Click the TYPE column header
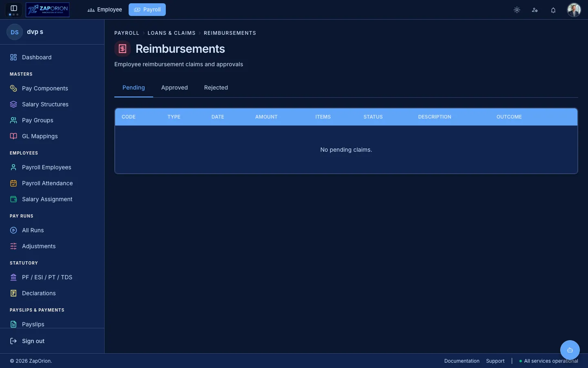This screenshot has width=588, height=368. (x=174, y=117)
